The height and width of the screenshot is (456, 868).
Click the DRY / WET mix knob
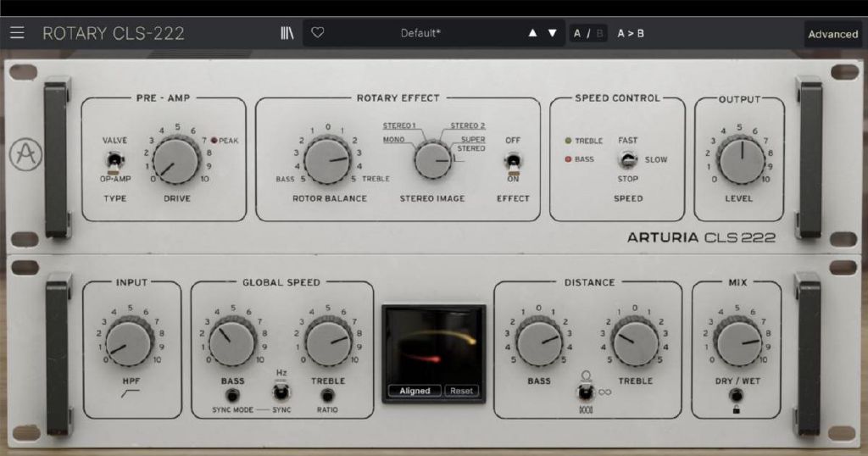(x=738, y=343)
